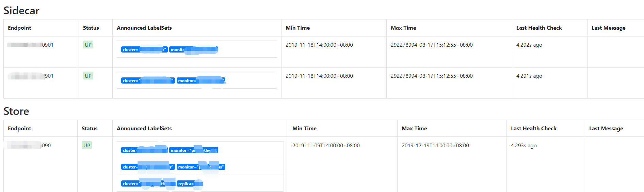Viewport: 644px width, 192px height.
Task: Click the monitor label in Store's first labelset
Action: 193,150
